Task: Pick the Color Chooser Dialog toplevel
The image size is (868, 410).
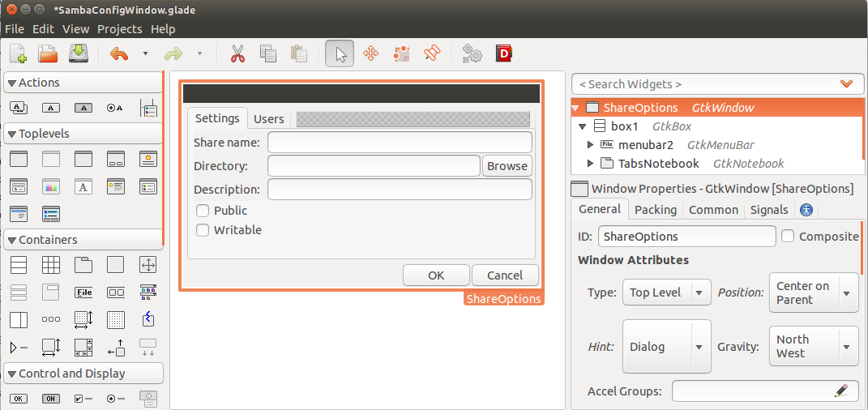Action: [x=51, y=186]
